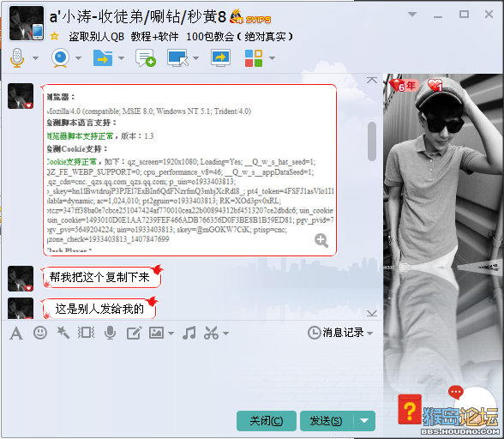Expand picture sending options arrow
Viewport: 504px width, 439px height.
point(171,334)
